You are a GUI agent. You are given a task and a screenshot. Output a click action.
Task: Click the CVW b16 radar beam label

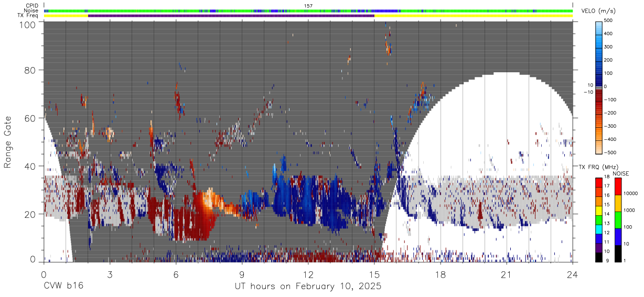[x=63, y=287]
